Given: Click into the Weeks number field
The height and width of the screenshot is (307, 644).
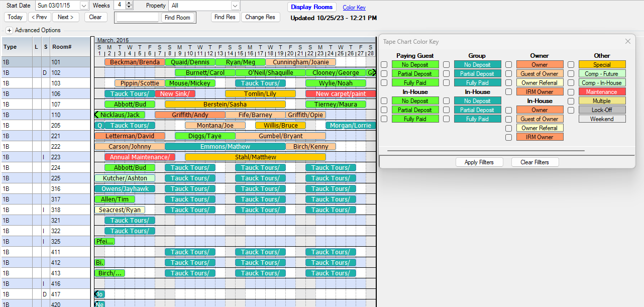Looking at the screenshot, I should [120, 5].
